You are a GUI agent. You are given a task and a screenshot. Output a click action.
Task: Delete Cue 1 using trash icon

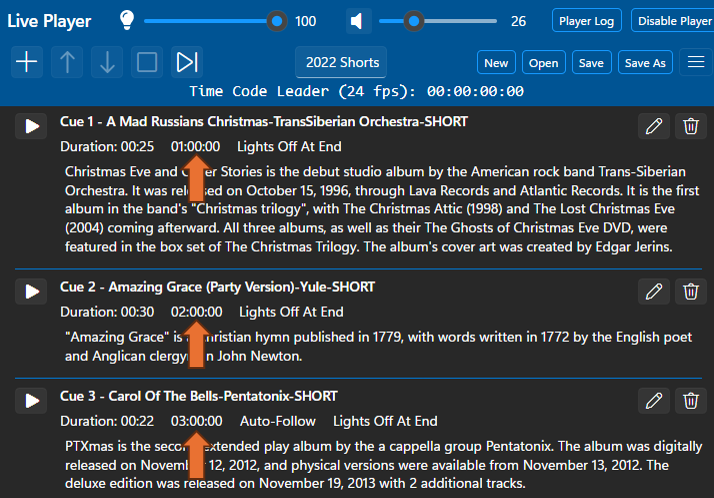(x=690, y=126)
